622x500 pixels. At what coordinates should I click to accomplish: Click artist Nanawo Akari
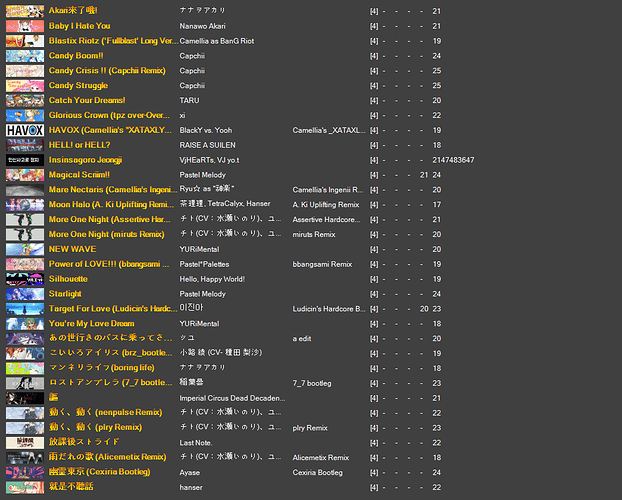202,26
